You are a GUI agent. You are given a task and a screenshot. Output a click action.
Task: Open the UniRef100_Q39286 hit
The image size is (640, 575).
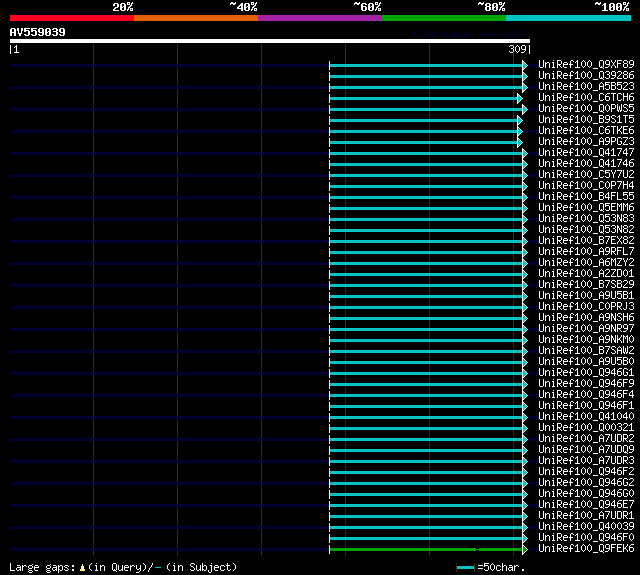[586, 75]
